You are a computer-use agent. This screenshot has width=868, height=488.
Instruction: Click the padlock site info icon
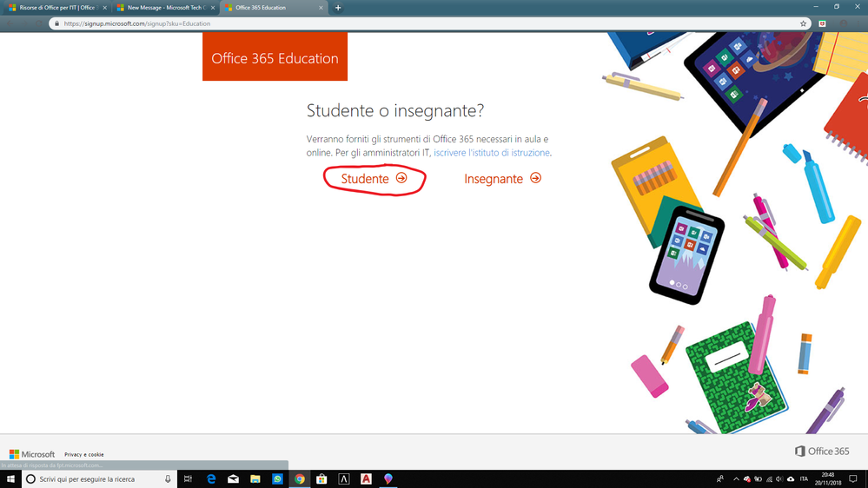56,23
